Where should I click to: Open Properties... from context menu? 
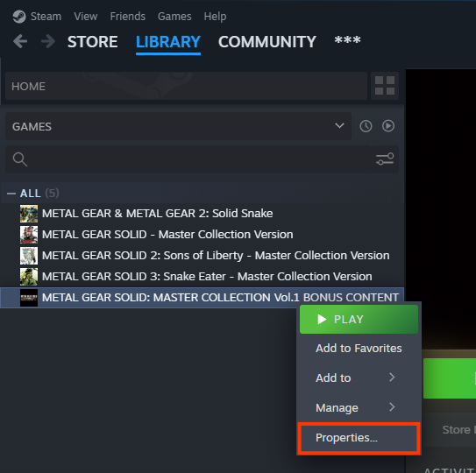pyautogui.click(x=359, y=438)
